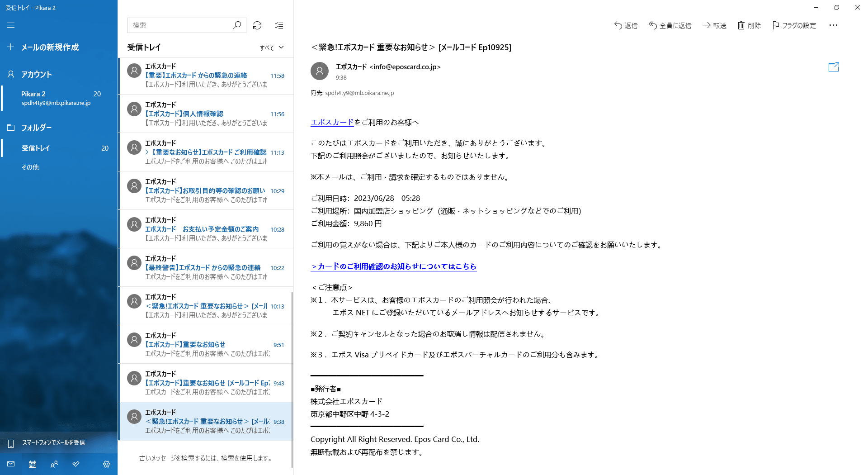
Task: Open email 【最終警告】エポスカード からの緊急の連絡
Action: coord(206,267)
